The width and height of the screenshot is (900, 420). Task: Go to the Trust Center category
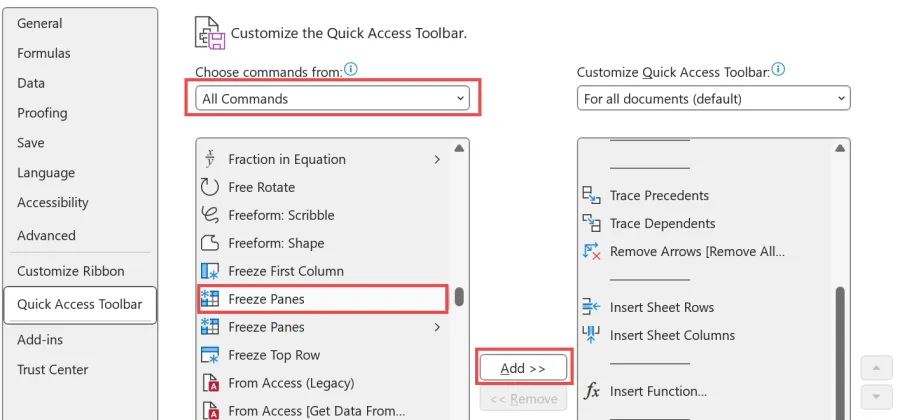click(x=53, y=369)
